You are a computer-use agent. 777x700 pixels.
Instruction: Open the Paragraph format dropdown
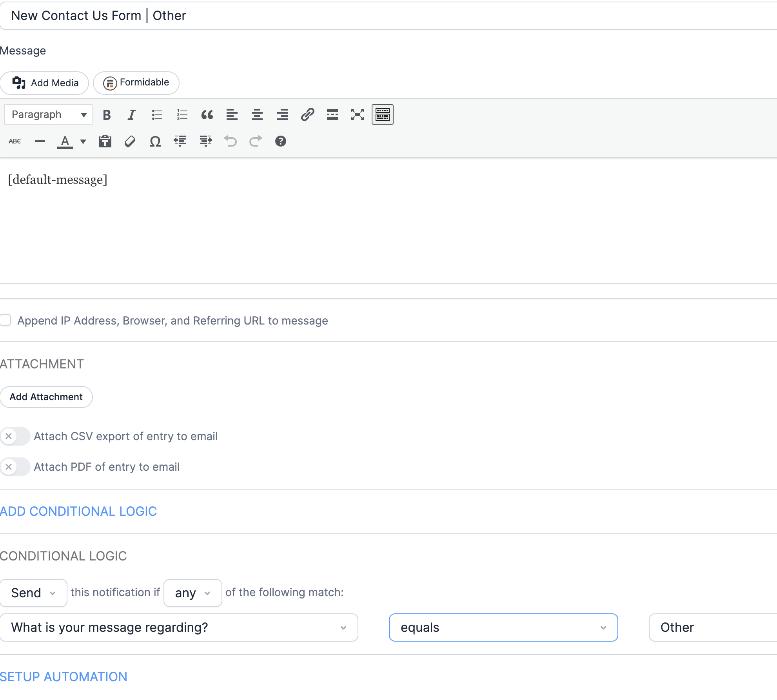coord(48,115)
